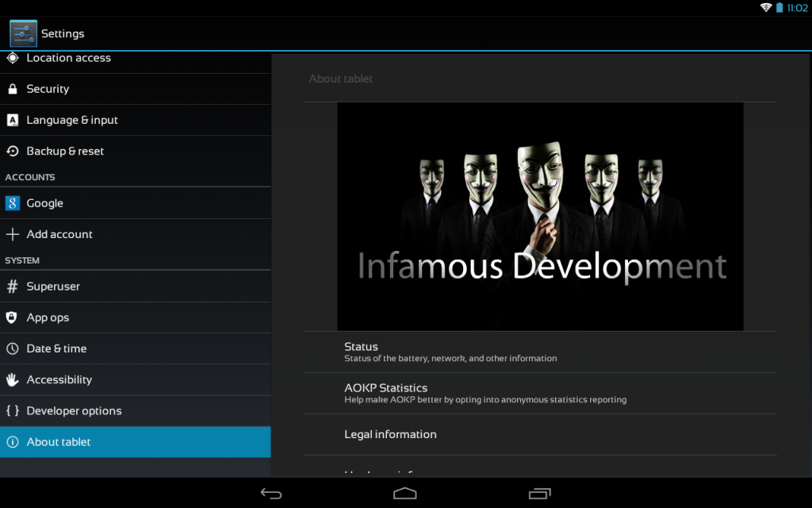The image size is (812, 508).
Task: Open Superuser settings
Action: (135, 286)
